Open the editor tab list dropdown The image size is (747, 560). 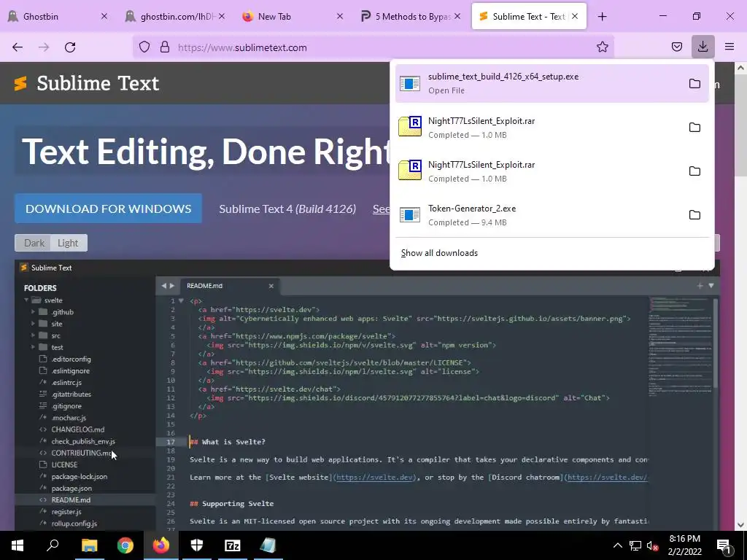click(x=711, y=286)
